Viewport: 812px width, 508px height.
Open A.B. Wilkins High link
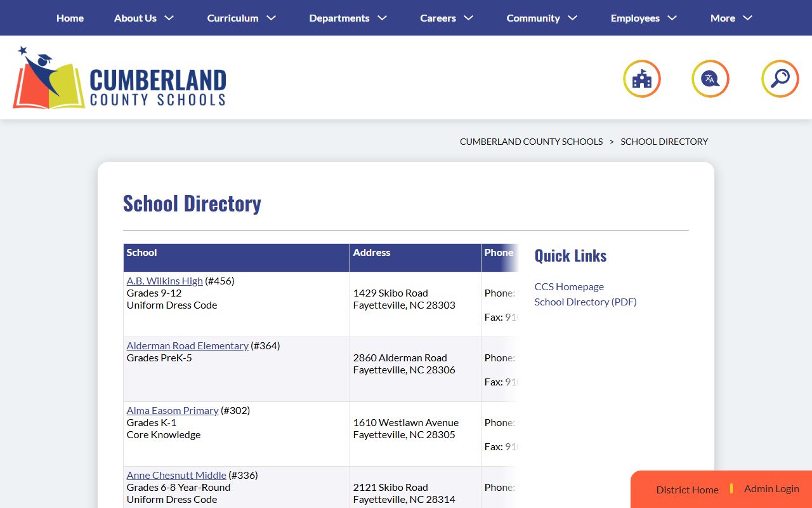(x=164, y=281)
